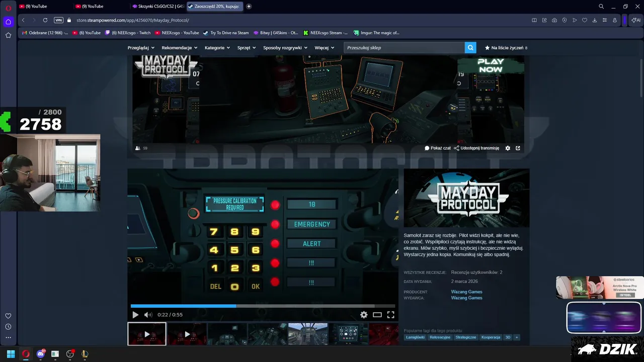Image resolution: width=644 pixels, height=362 pixels.
Task: Click Pokaż czat to show chat
Action: pyautogui.click(x=438, y=148)
